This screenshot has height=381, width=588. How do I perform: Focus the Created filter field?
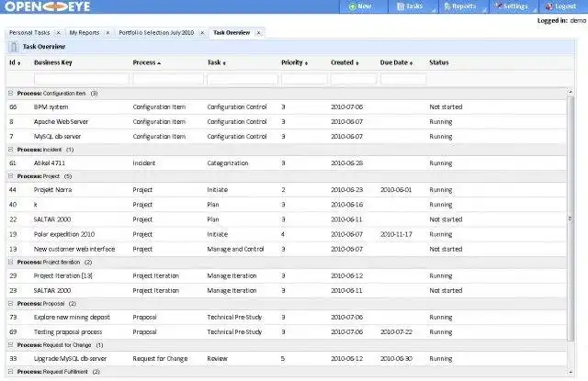coord(353,79)
